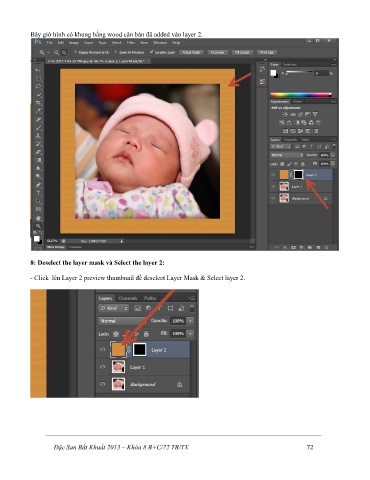Open the Normal blend mode dropdown in the enlarged close-up
This screenshot has width=370, height=480.
coord(121,321)
